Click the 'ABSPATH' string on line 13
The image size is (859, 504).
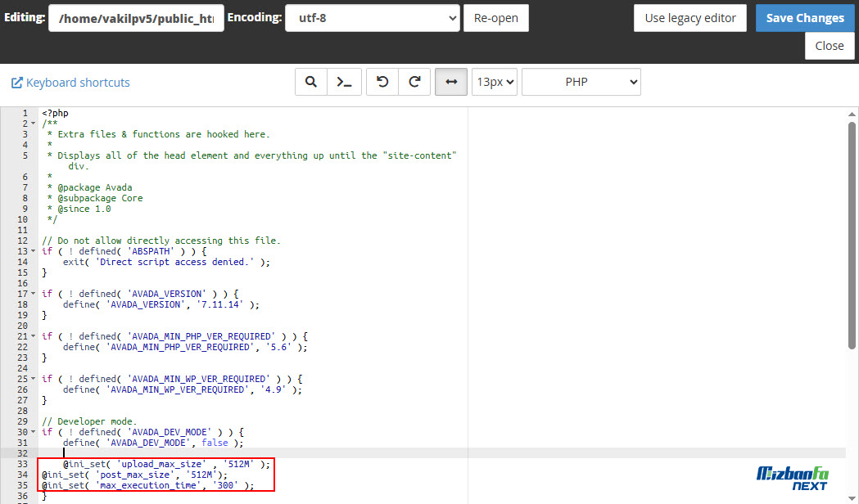click(151, 251)
